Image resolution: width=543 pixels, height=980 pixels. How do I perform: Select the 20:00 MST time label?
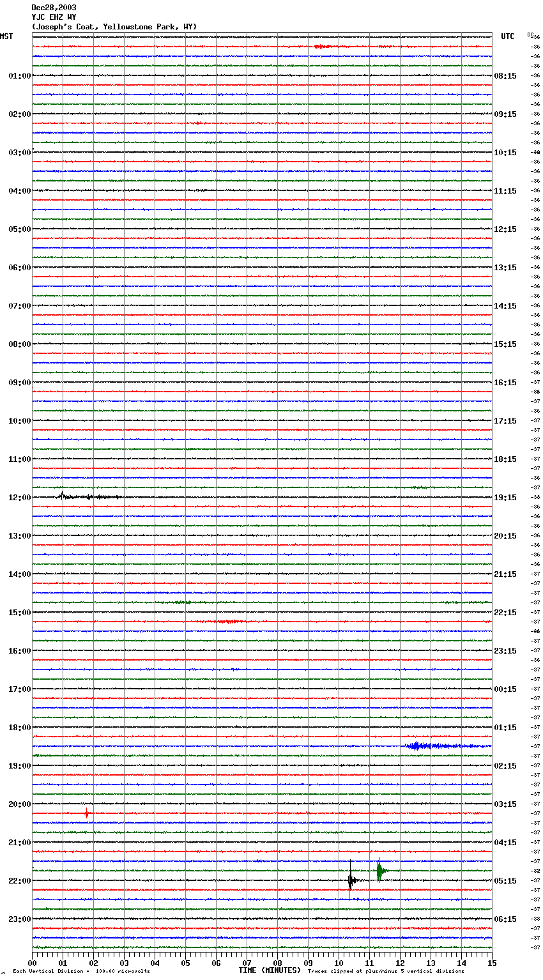coord(20,804)
